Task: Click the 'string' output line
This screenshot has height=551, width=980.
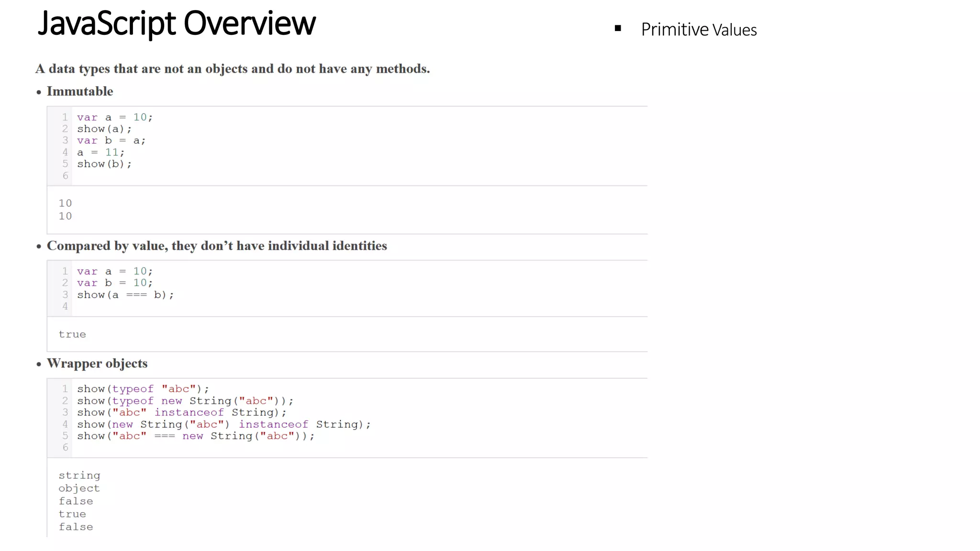Action: [79, 475]
